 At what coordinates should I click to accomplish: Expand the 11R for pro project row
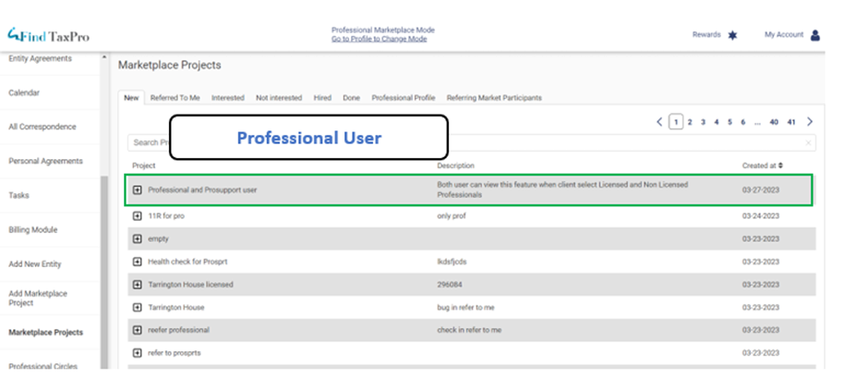click(138, 215)
